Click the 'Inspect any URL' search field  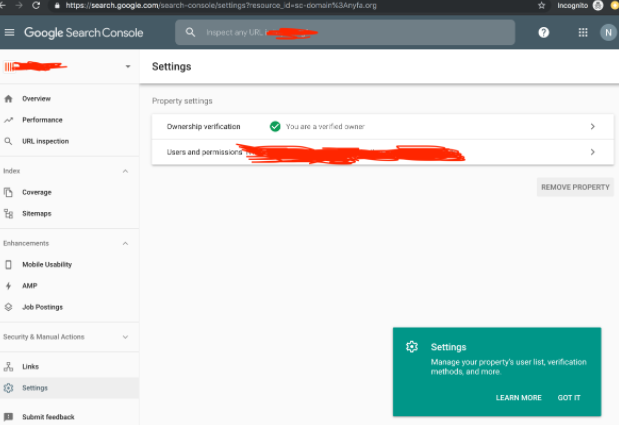(x=345, y=32)
